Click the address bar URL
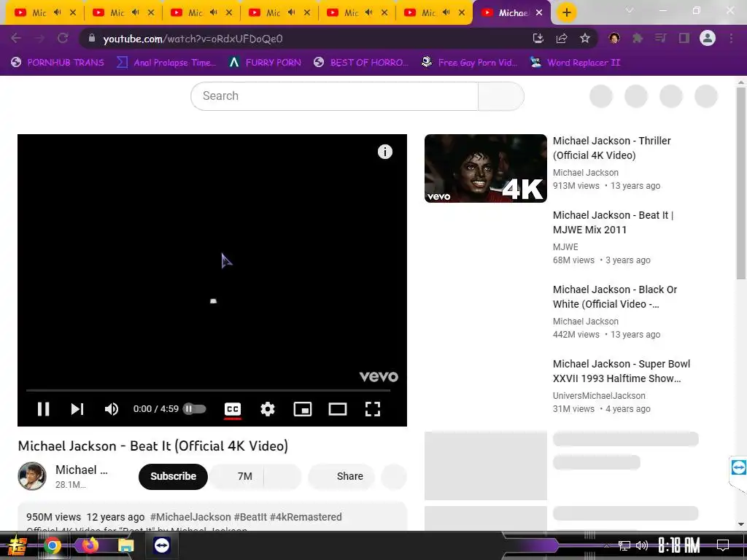Viewport: 747px width, 560px height. tap(193, 39)
